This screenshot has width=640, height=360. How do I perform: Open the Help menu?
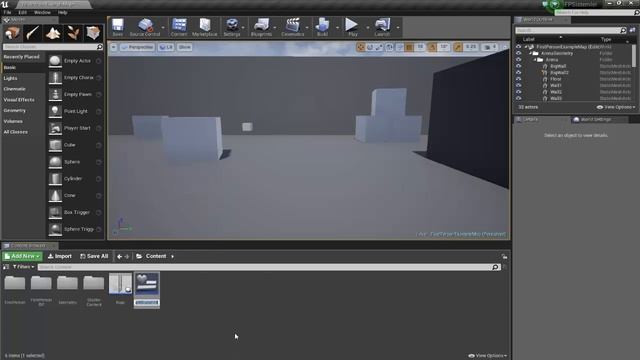(x=62, y=13)
